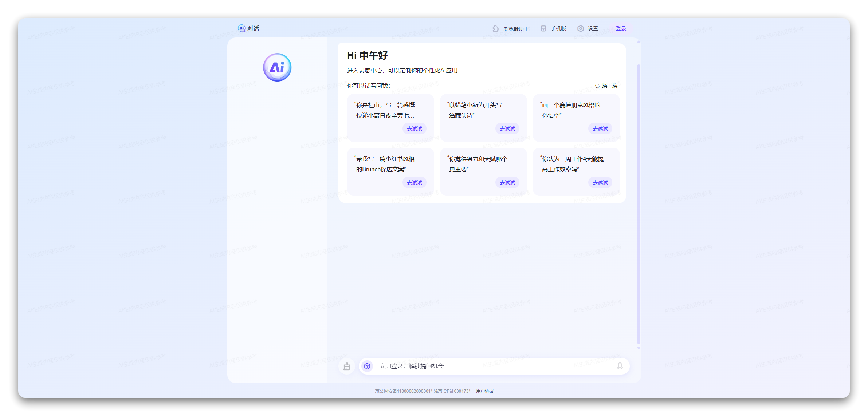Activate voice input with the microphone icon
Image resolution: width=868 pixels, height=416 pixels.
point(620,366)
